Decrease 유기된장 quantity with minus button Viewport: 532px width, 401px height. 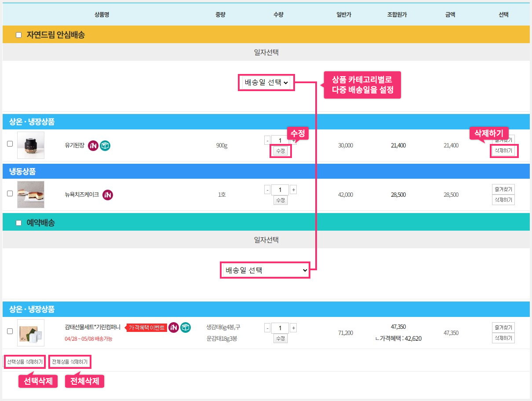267,140
